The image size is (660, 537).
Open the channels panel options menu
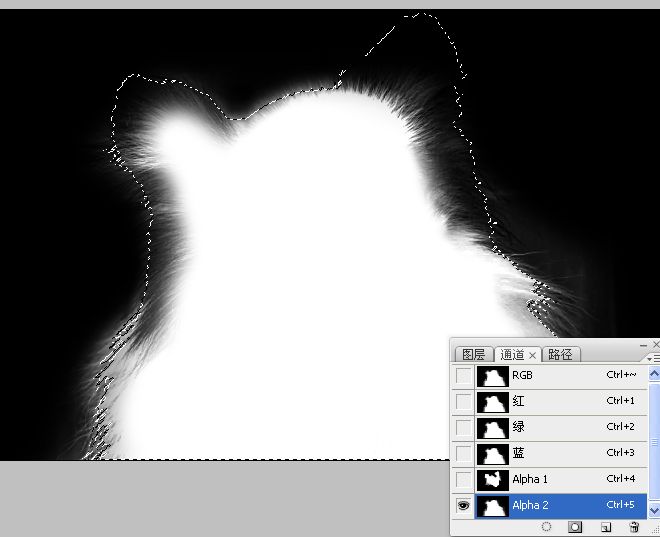coord(653,357)
